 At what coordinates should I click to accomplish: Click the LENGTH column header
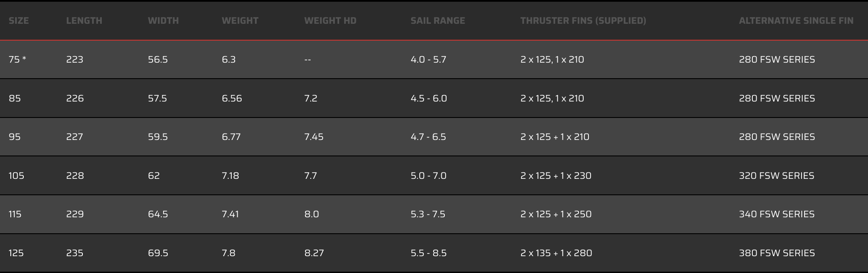[84, 21]
